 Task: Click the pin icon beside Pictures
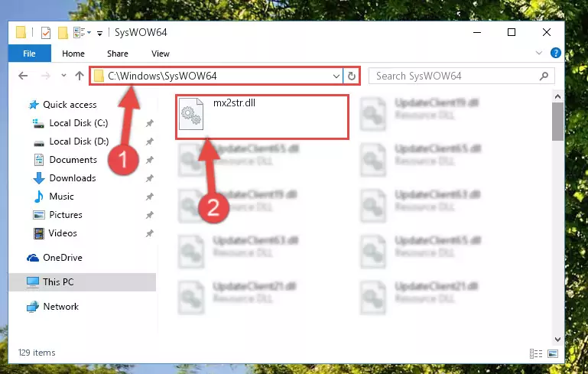[150, 215]
